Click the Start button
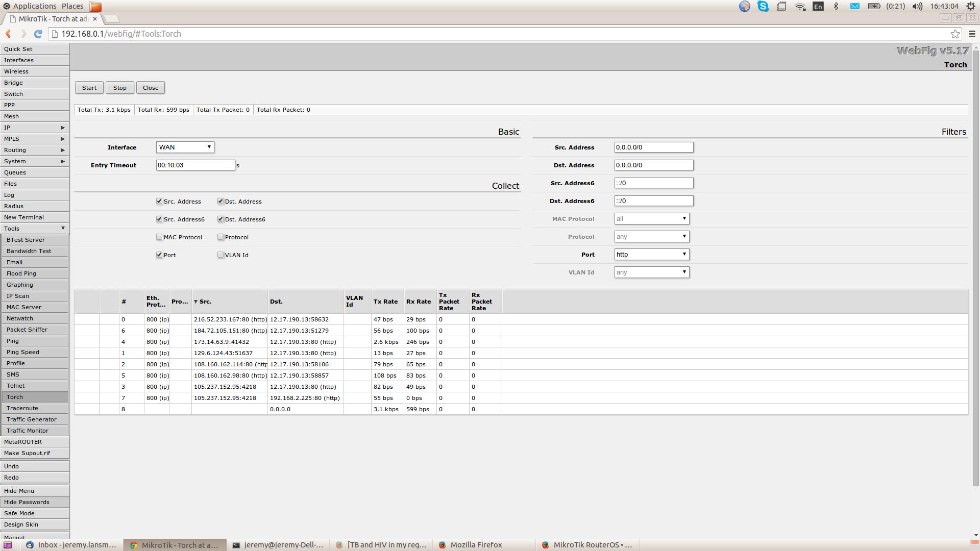 coord(89,88)
